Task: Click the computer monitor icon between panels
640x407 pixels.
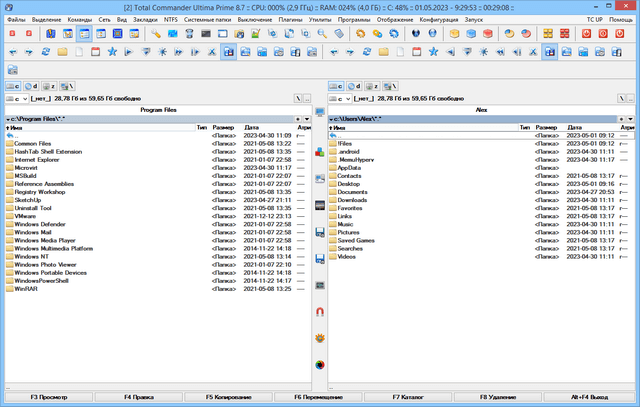Action: [320, 109]
